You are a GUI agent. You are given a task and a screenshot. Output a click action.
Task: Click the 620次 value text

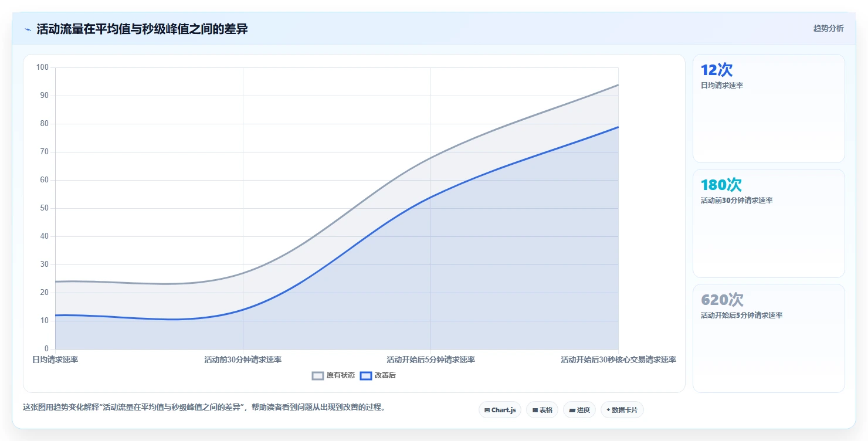pyautogui.click(x=722, y=300)
